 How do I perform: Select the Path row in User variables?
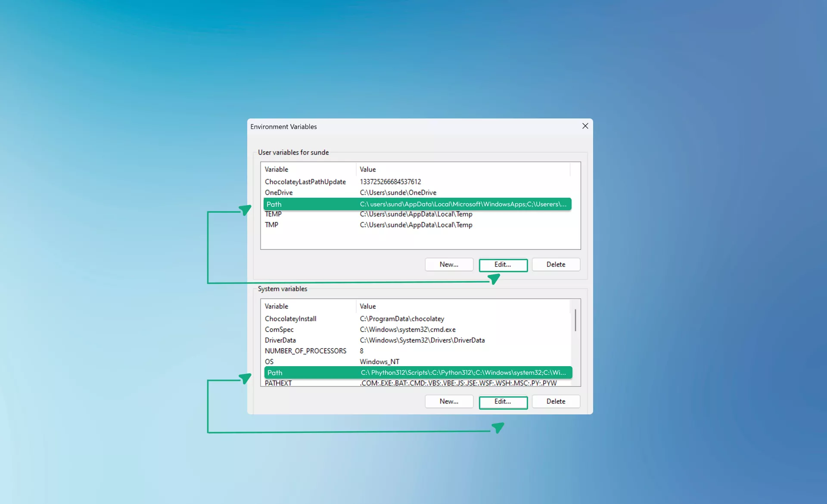coord(417,204)
